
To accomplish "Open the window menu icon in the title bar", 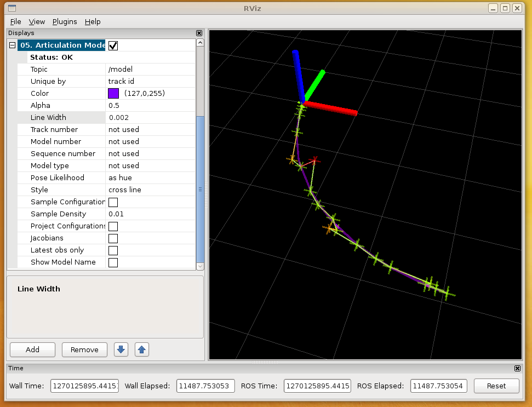I will coord(12,8).
